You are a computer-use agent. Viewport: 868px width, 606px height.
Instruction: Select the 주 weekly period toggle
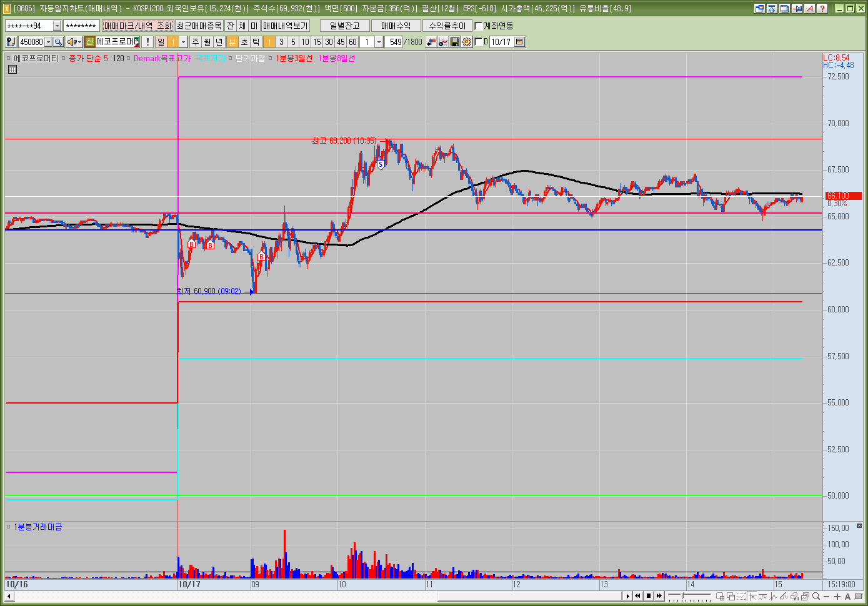pos(196,42)
